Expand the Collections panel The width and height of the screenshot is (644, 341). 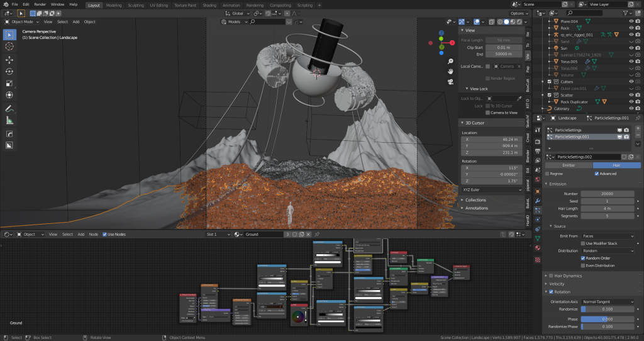coord(476,200)
